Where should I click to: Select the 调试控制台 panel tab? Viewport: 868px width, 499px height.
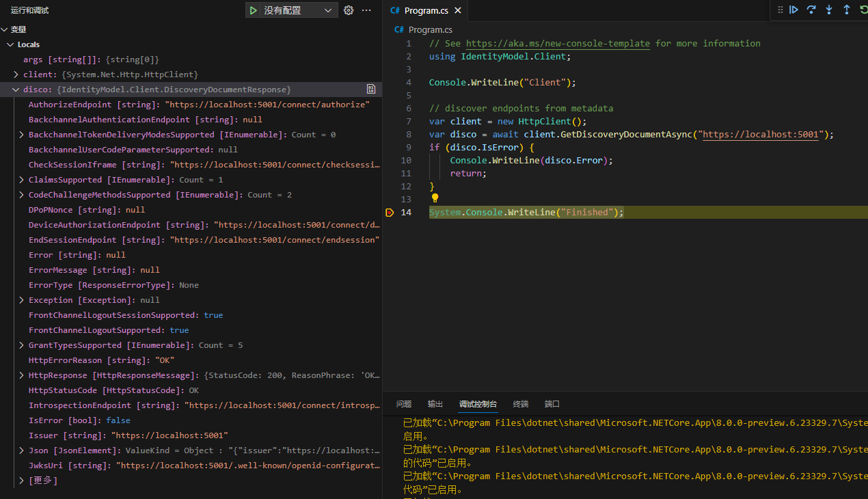pyautogui.click(x=478, y=404)
